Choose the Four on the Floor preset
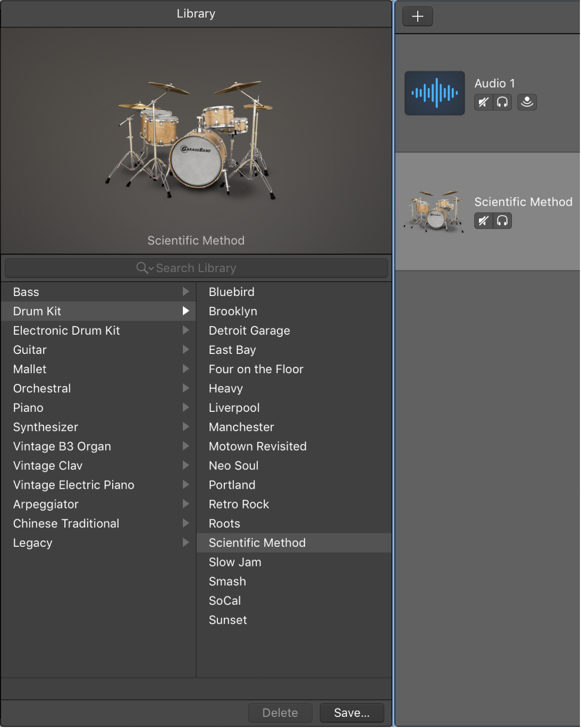Image resolution: width=581 pixels, height=728 pixels. tap(256, 369)
